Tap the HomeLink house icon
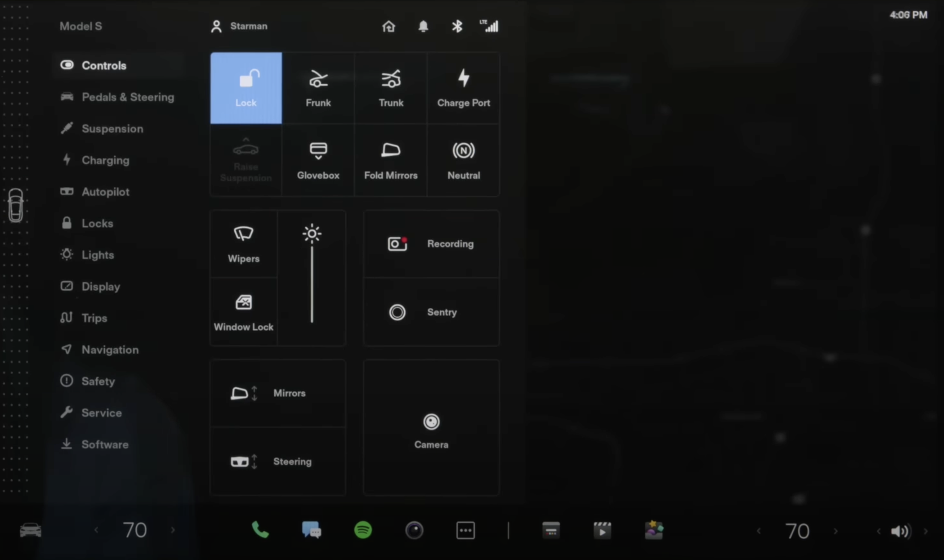 point(389,26)
